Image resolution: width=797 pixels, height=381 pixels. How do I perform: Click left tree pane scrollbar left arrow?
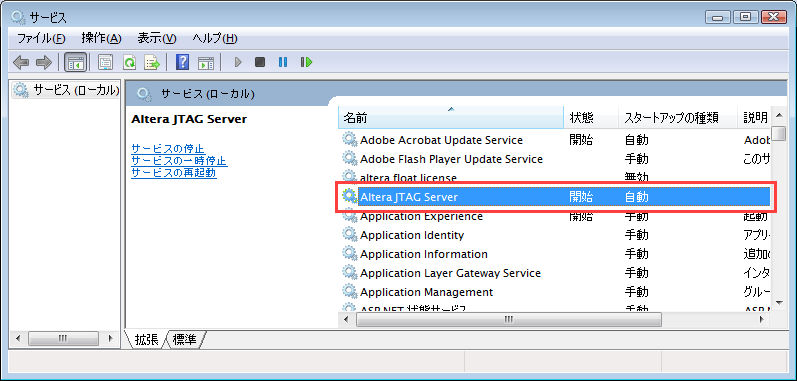click(x=18, y=338)
